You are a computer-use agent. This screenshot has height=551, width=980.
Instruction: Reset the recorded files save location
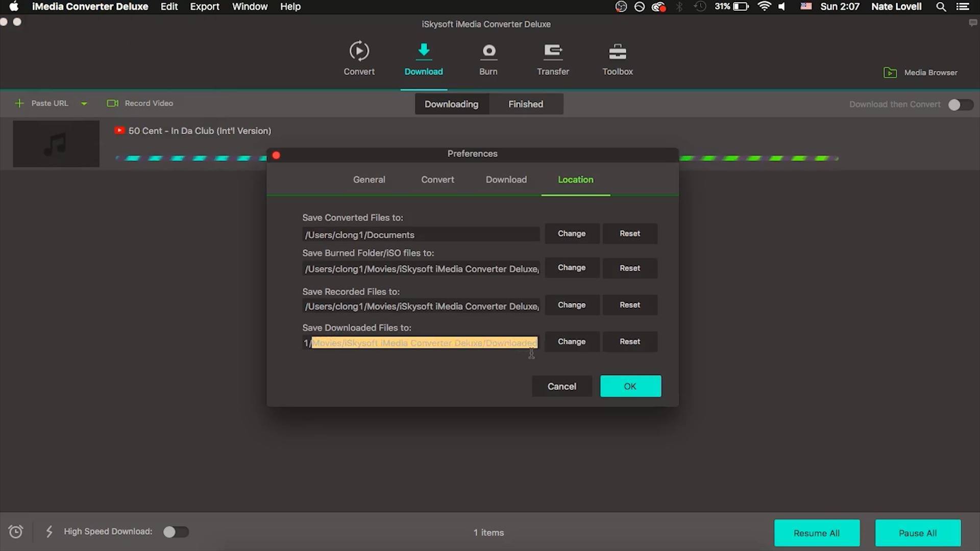630,305
